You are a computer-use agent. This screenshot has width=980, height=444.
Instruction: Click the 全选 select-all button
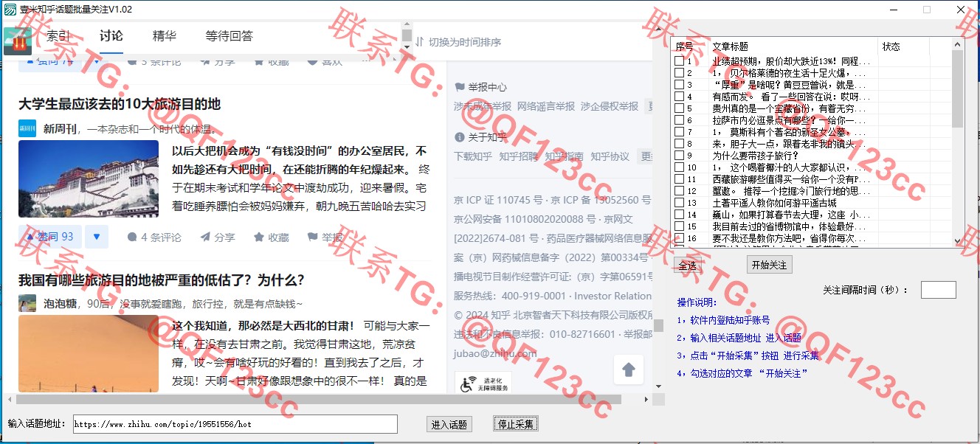click(688, 265)
